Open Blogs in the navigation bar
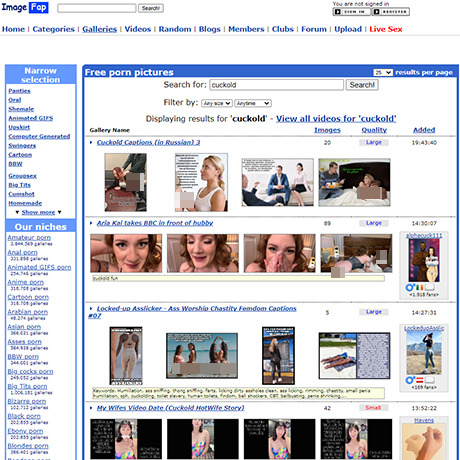Screen dimensions: 460x460 (210, 29)
